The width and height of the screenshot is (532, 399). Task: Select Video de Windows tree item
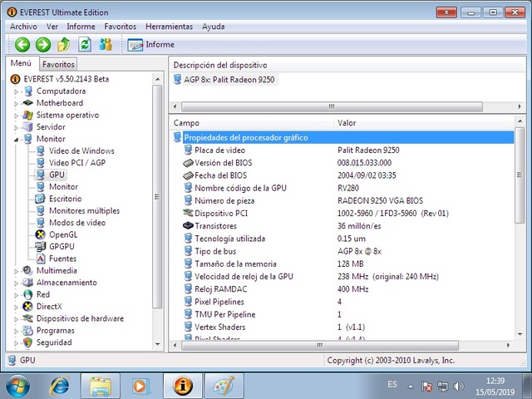click(x=81, y=150)
